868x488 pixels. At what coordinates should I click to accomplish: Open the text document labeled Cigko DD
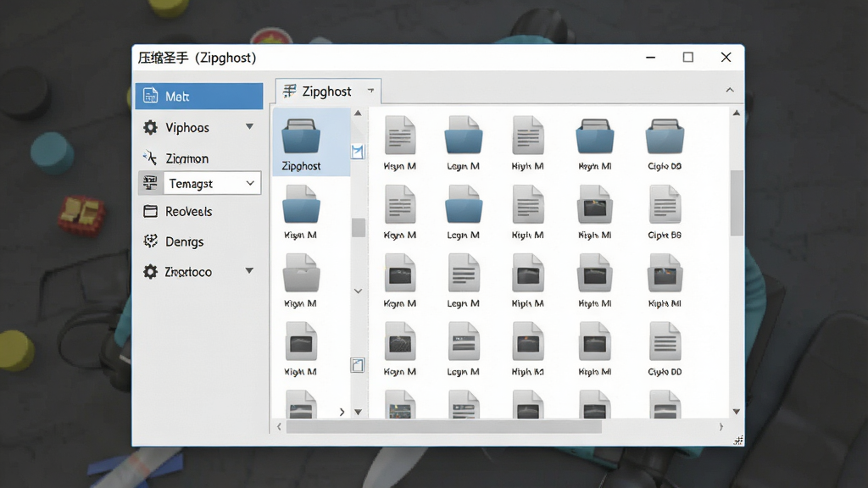tap(665, 350)
